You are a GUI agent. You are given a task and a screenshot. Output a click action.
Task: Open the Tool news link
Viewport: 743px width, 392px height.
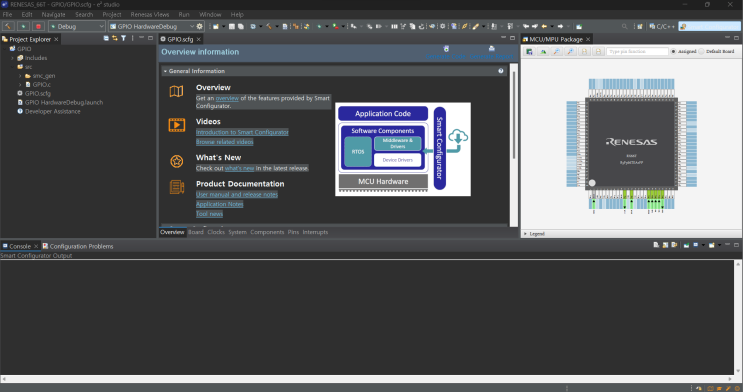(209, 214)
